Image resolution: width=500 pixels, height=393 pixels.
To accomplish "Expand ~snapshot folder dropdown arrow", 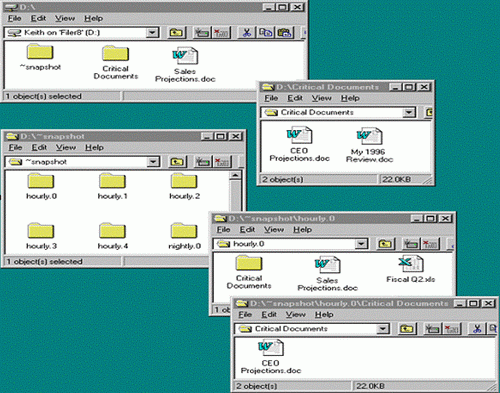I will click(153, 162).
